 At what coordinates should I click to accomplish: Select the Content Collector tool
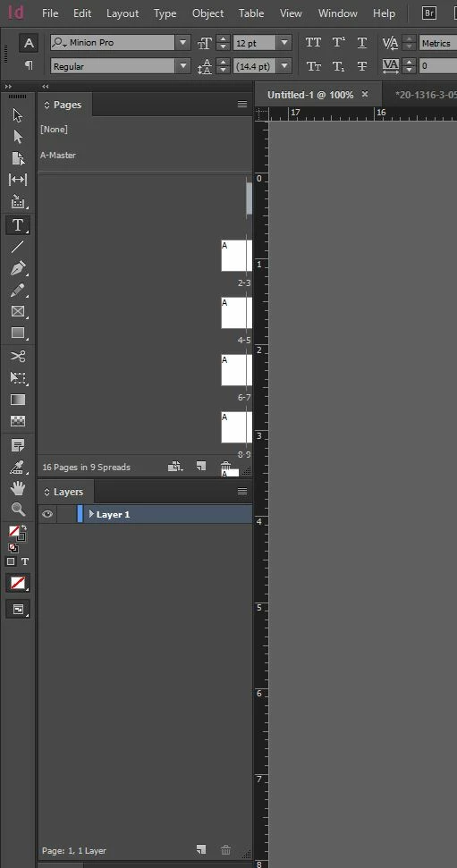click(18, 201)
